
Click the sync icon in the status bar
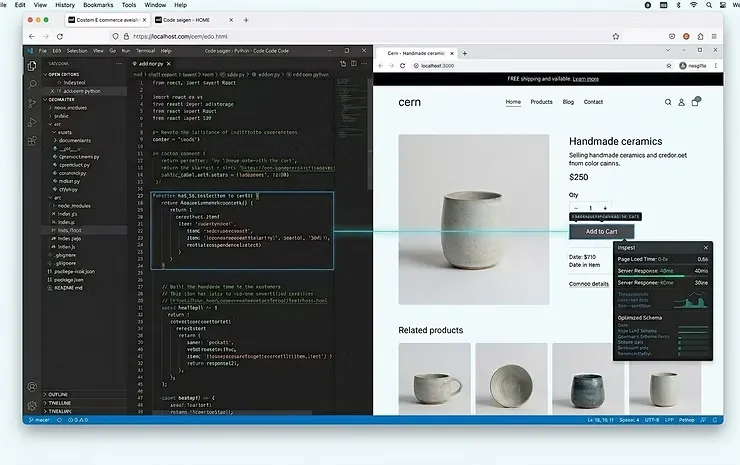(59, 420)
